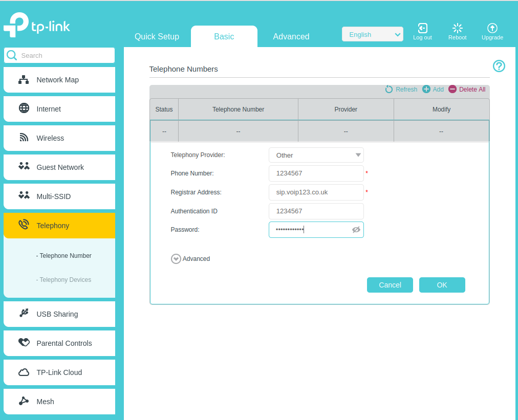Open the Network Map section
The image size is (518, 420).
[24, 79]
